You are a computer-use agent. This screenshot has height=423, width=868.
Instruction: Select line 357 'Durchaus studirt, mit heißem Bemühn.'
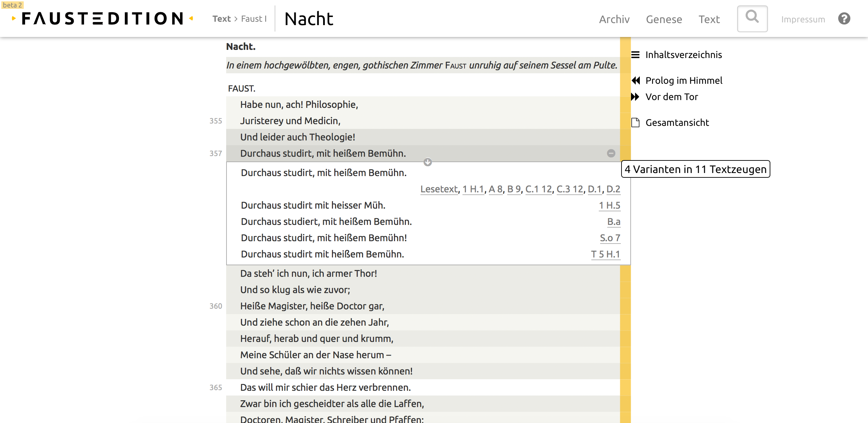423,153
